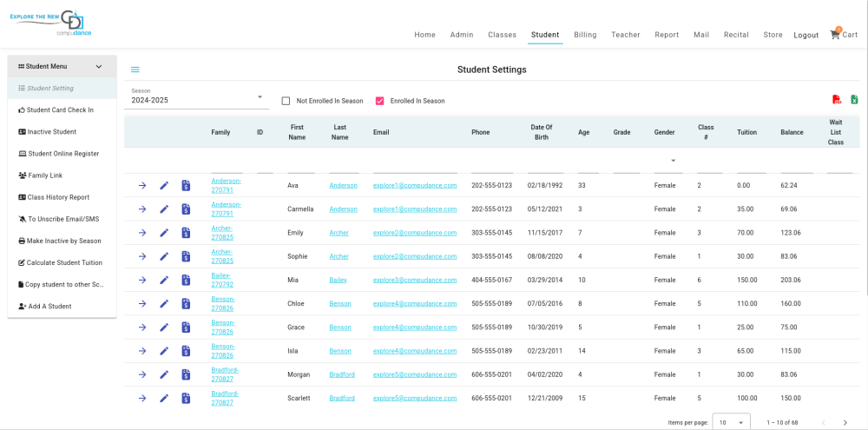Open the billing document icon for Ava Anderson

tap(186, 186)
